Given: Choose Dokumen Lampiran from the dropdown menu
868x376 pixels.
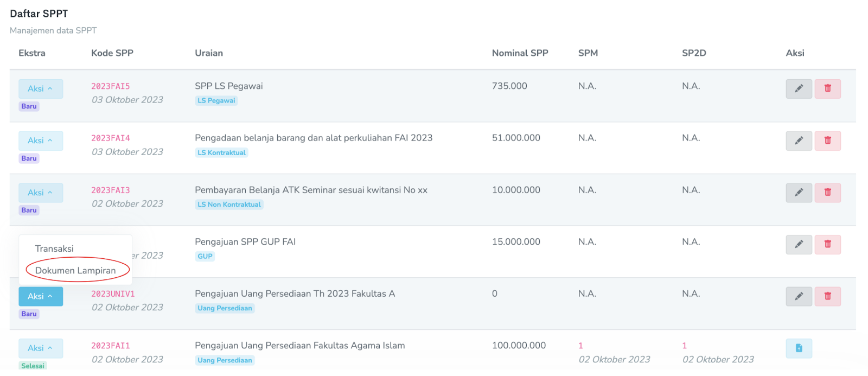Looking at the screenshot, I should click(x=75, y=270).
